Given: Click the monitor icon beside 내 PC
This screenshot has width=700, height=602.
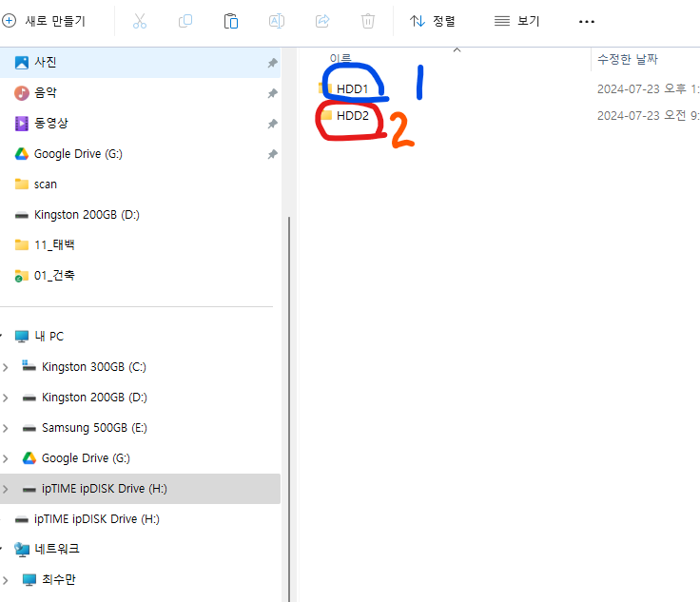Looking at the screenshot, I should pos(22,336).
